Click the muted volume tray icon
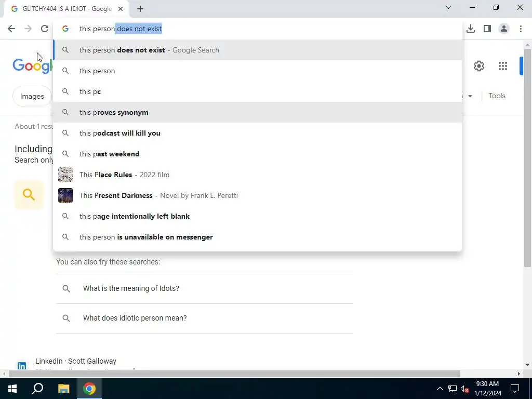Image resolution: width=532 pixels, height=399 pixels. click(x=465, y=389)
